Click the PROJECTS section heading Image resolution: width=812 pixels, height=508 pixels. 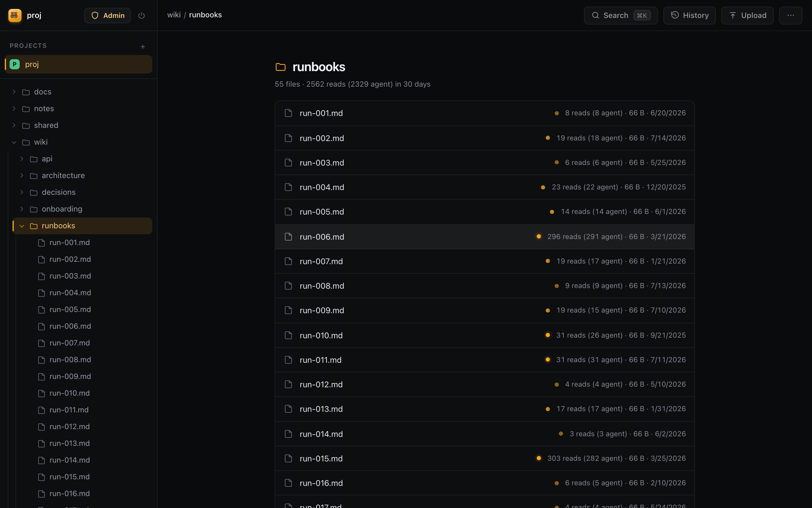(x=28, y=46)
